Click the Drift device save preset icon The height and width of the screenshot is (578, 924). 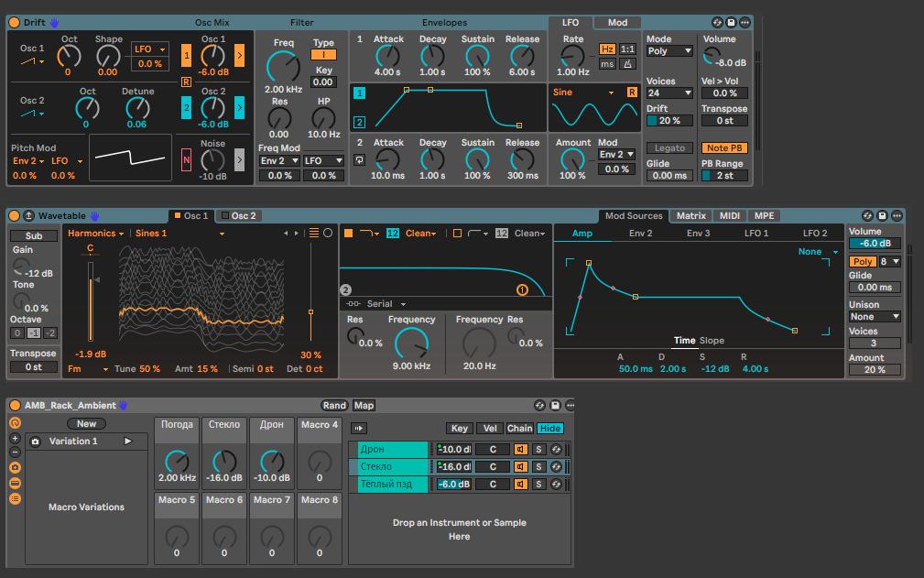coord(732,22)
